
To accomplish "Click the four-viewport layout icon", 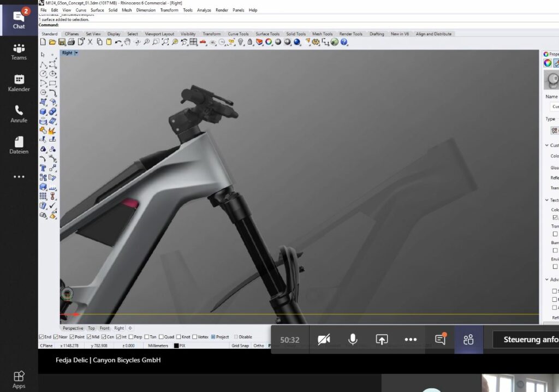I will pyautogui.click(x=193, y=42).
